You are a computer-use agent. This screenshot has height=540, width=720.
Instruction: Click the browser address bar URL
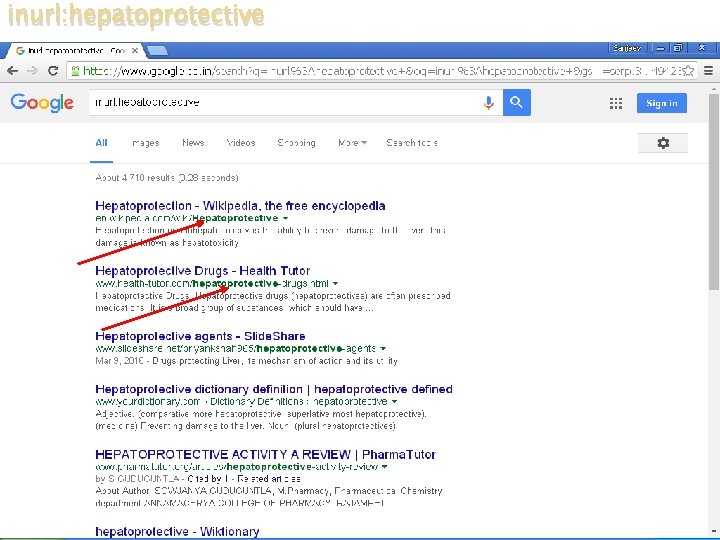tap(381, 71)
